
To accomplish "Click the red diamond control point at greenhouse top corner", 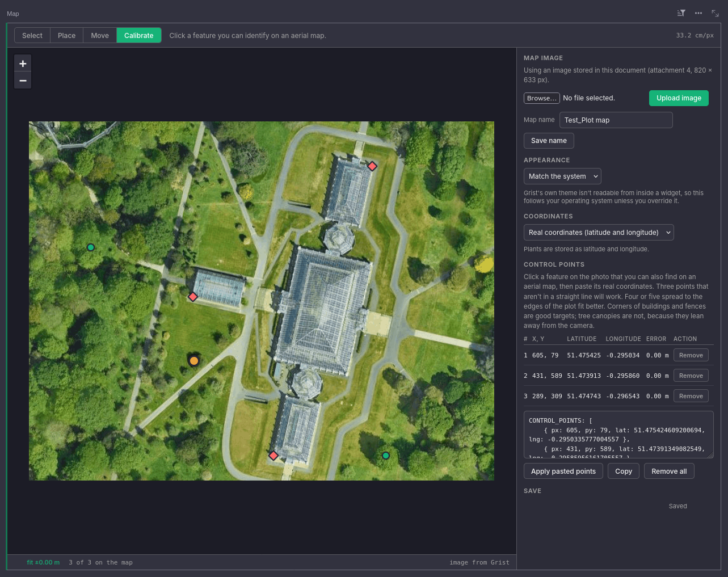I will (372, 166).
